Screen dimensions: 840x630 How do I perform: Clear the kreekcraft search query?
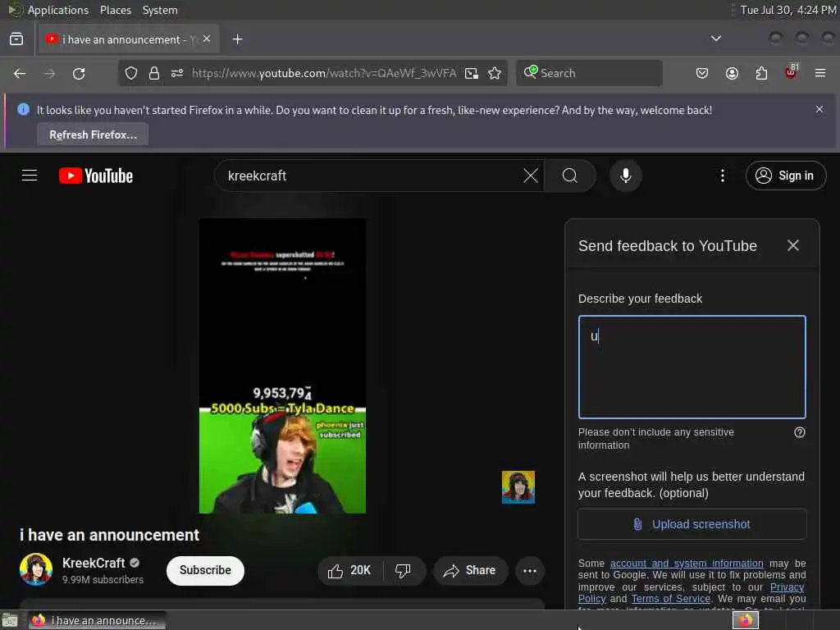click(x=531, y=176)
